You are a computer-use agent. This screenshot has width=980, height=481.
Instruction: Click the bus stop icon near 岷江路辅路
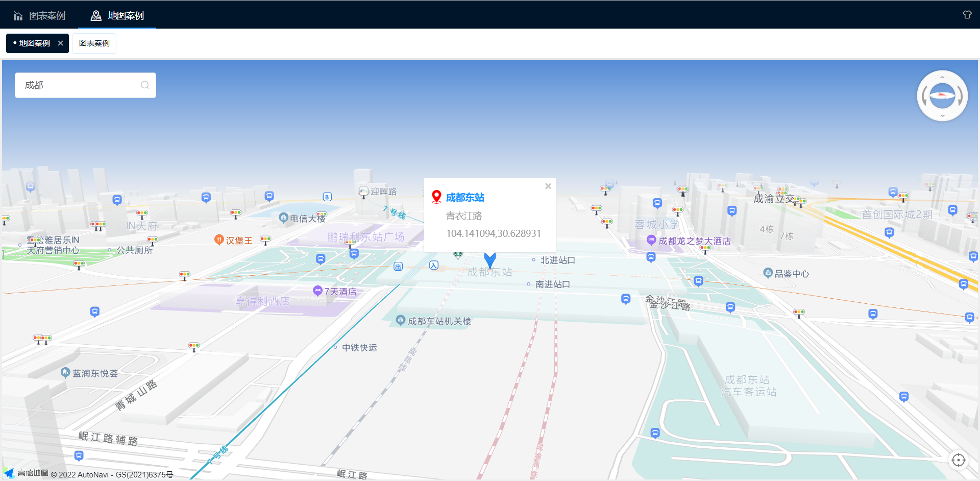79,455
